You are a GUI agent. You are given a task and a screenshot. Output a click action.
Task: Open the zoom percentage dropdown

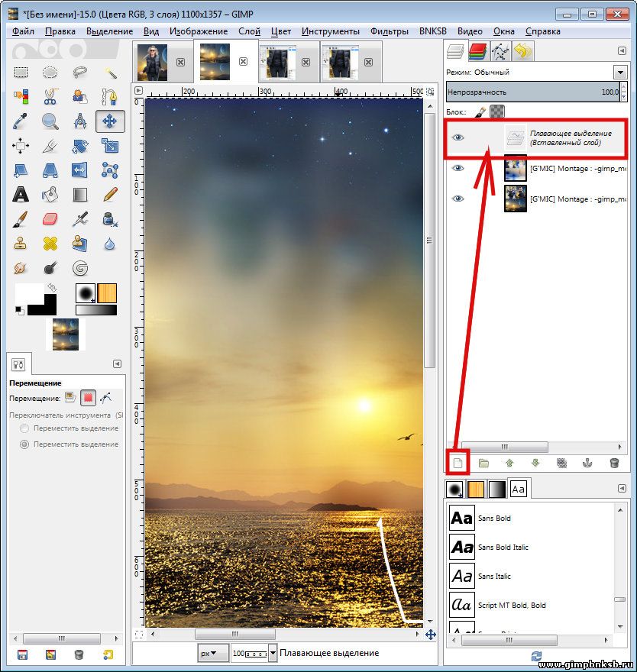[273, 653]
